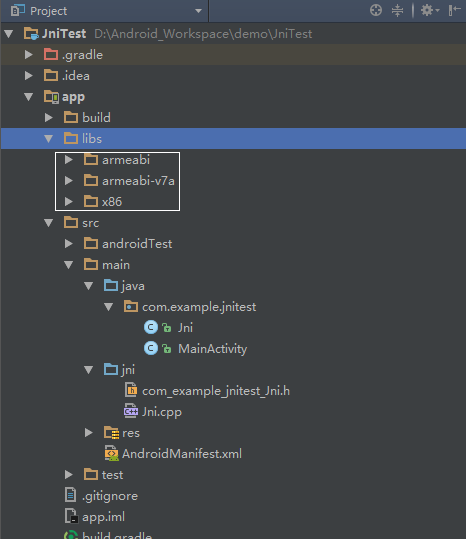Expand the build folder arrow
This screenshot has height=539, width=466.
49,118
